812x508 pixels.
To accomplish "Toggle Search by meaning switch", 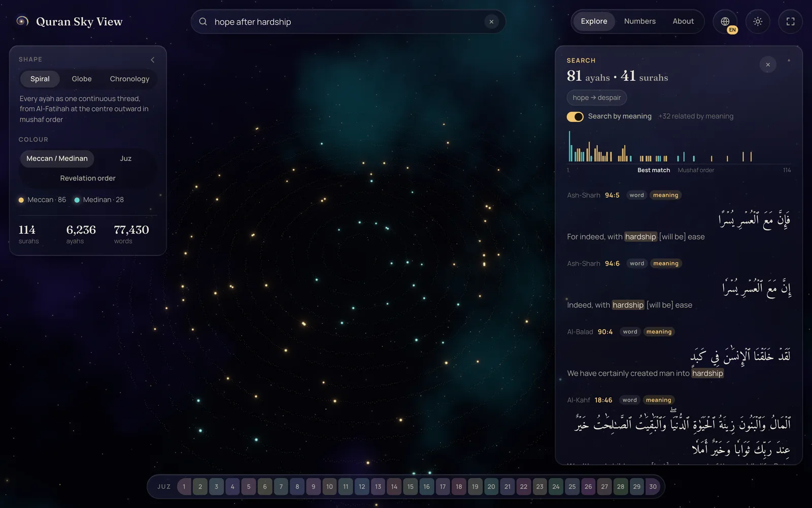I will pyautogui.click(x=575, y=116).
